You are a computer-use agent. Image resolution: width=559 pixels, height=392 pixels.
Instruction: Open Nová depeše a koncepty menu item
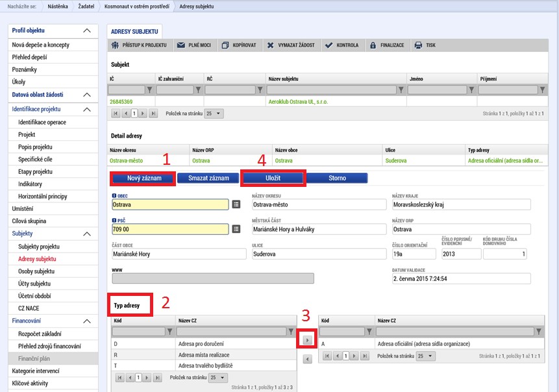(53, 45)
